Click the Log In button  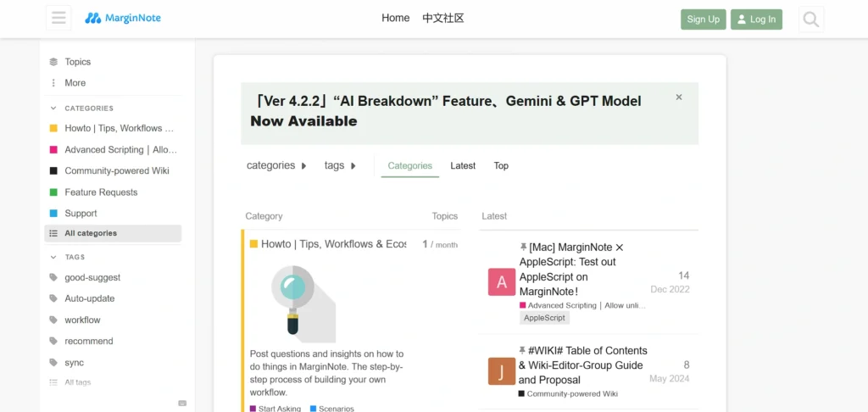click(x=756, y=19)
